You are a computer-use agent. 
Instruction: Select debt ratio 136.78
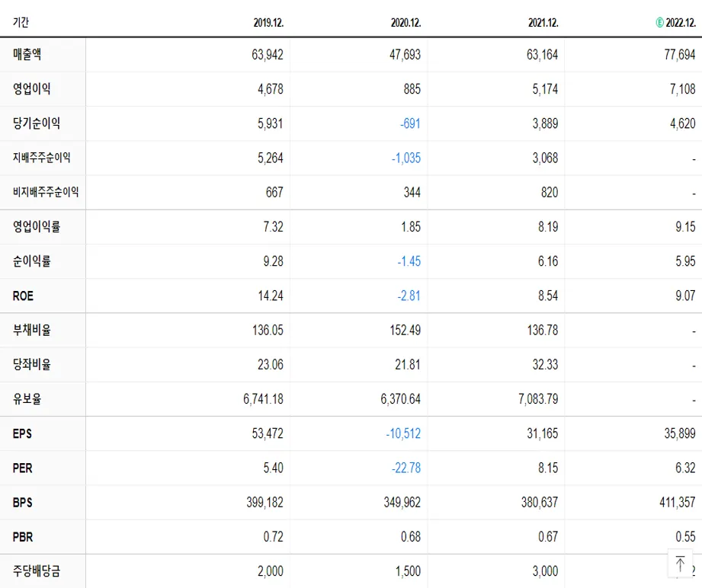543,331
